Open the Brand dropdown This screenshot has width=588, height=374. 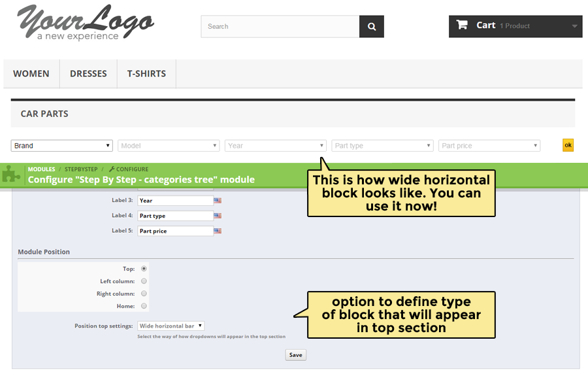click(x=62, y=146)
